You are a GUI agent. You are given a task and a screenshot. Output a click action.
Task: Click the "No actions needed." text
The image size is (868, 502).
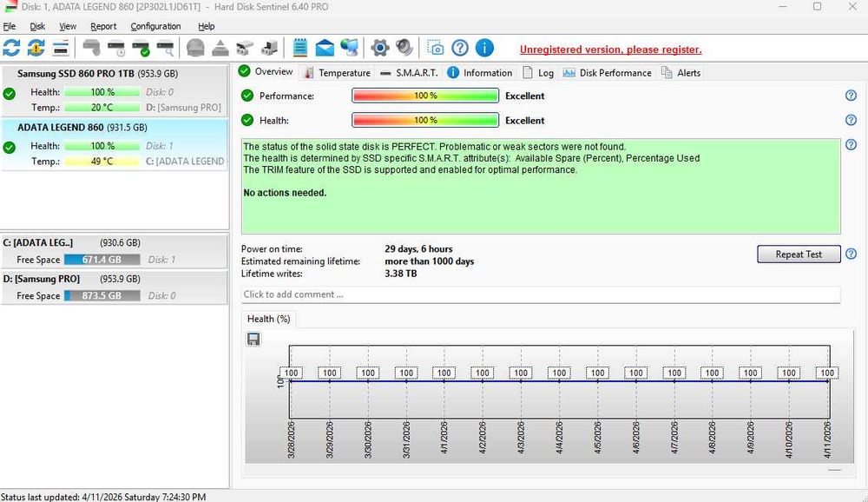pyautogui.click(x=285, y=193)
